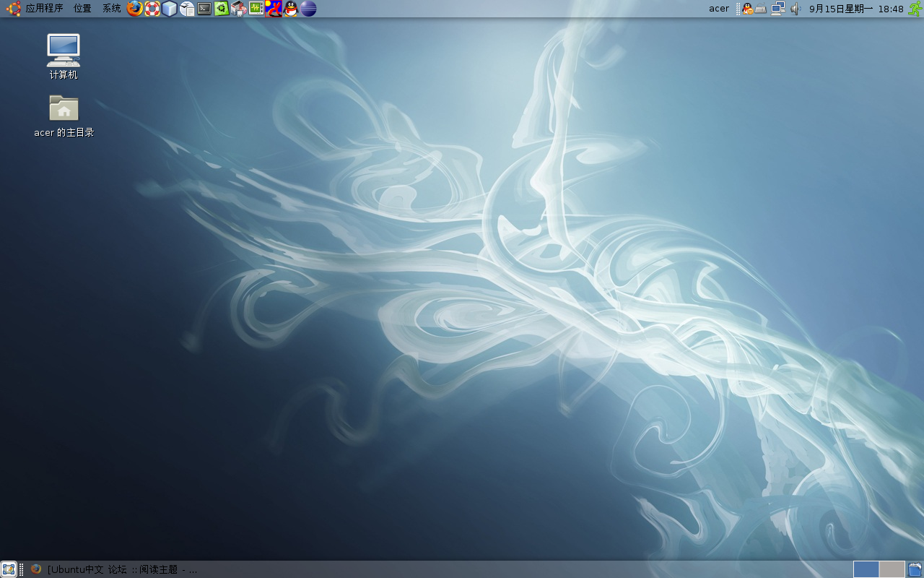Click the printer-and-disc launcher icon
This screenshot has height=578, width=924.
(x=239, y=9)
